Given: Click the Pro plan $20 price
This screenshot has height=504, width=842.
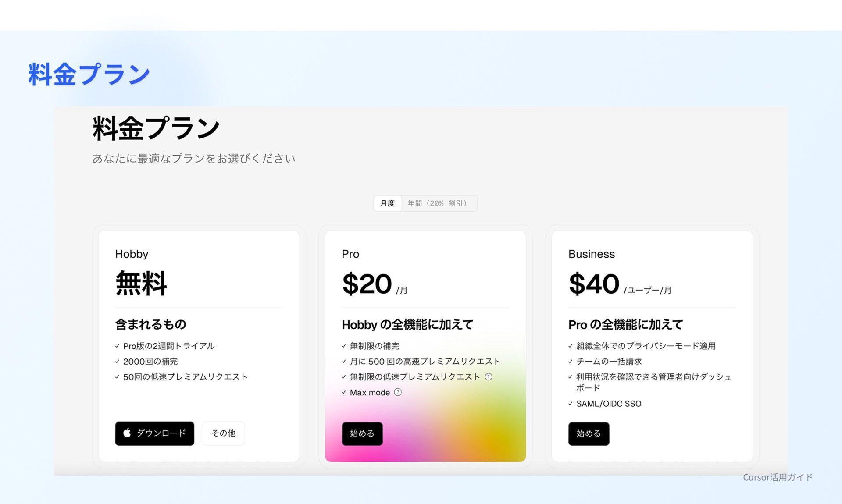Looking at the screenshot, I should [x=367, y=284].
